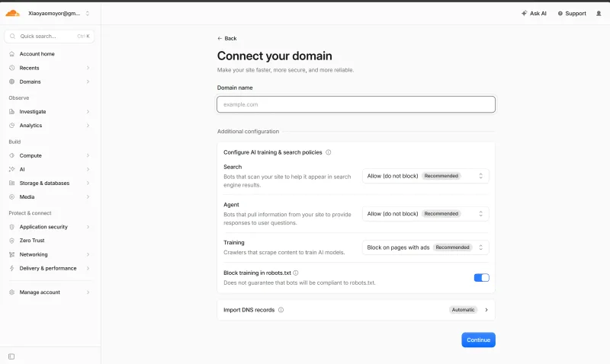Expand the Storage & databases chevron
The width and height of the screenshot is (610, 364).
tap(88, 183)
